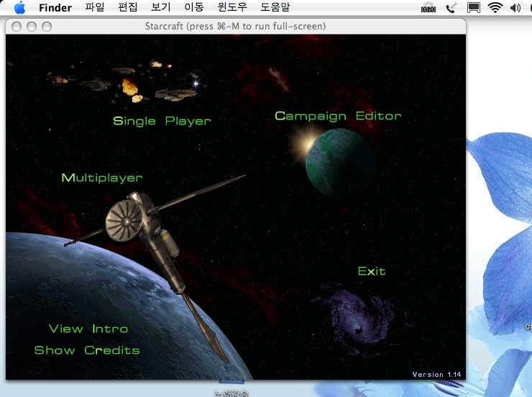Zoom the Starcraft window with third button

47,27
